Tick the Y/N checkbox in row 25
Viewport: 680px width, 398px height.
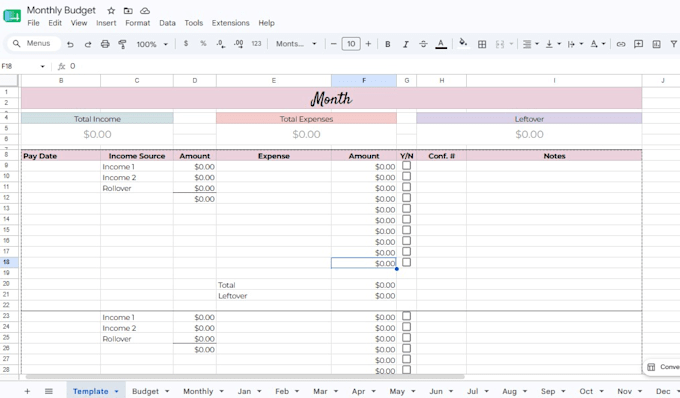click(406, 337)
